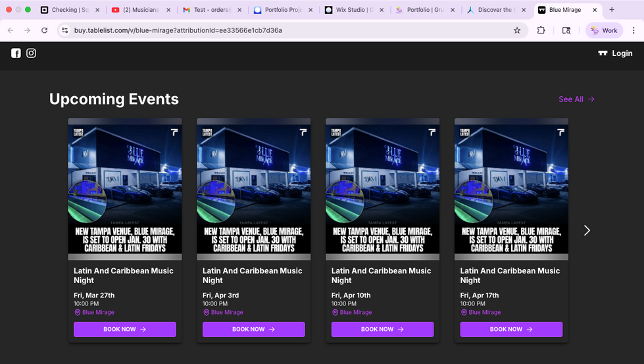This screenshot has width=644, height=364.
Task: Open the tab search screen icon
Action: point(566,30)
